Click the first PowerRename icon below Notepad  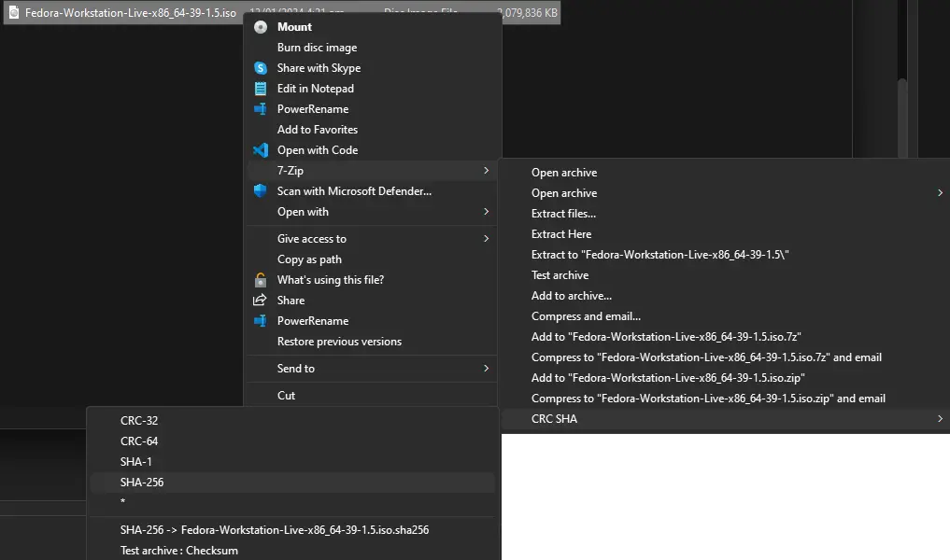click(x=261, y=109)
